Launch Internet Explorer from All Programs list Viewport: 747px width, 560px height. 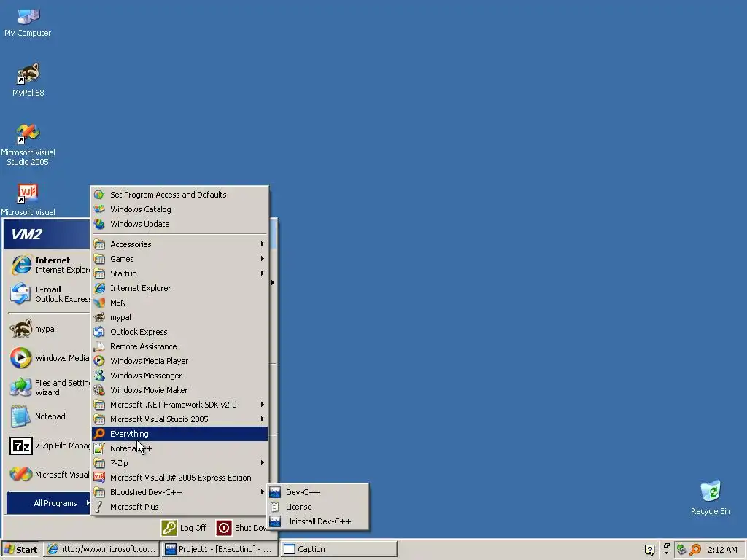(x=179, y=288)
